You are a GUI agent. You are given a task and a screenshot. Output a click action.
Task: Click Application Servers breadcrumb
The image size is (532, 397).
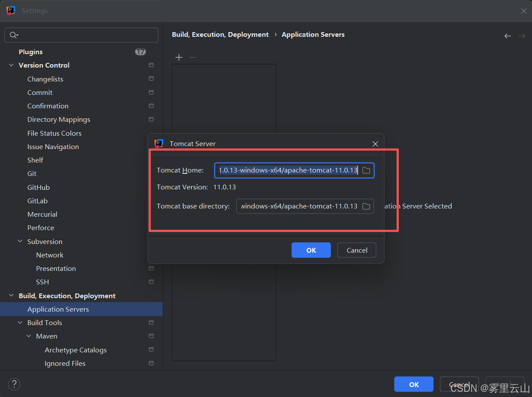(313, 35)
